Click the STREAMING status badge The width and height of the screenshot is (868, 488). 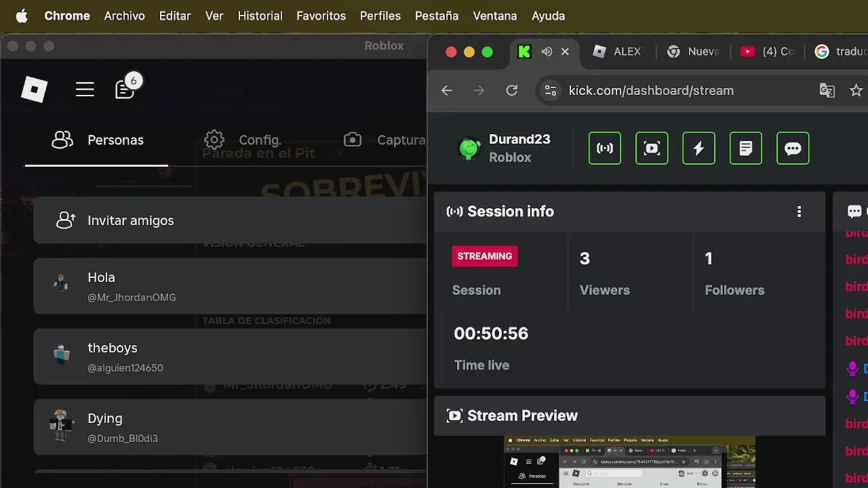pyautogui.click(x=485, y=256)
